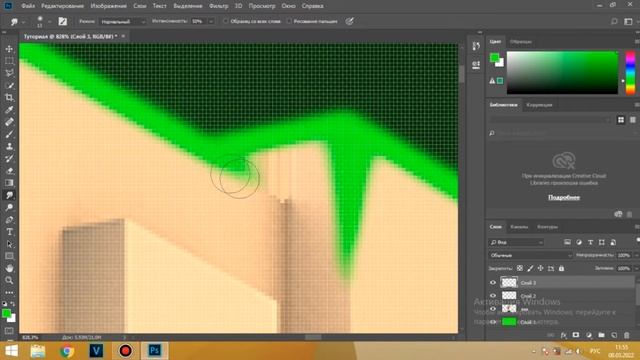Screen dimensions: 640x360
Task: Select the Gradient tool
Action: (9, 183)
